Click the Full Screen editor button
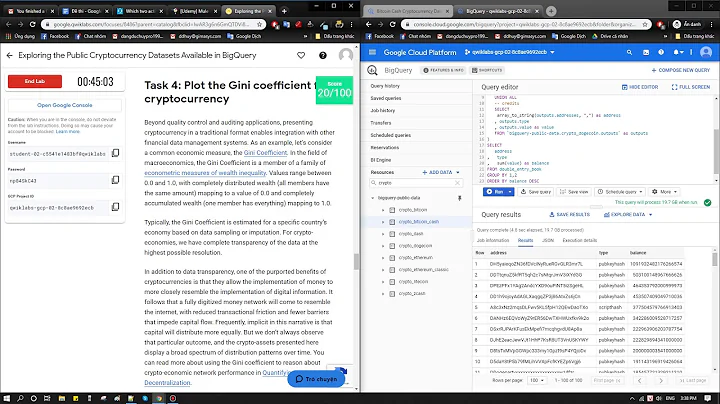 pyautogui.click(x=691, y=87)
